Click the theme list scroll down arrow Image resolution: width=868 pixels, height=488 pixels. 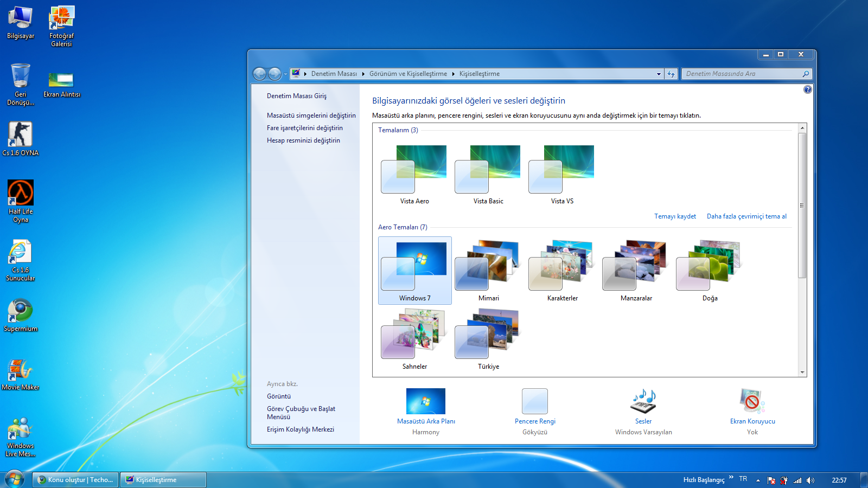click(802, 373)
